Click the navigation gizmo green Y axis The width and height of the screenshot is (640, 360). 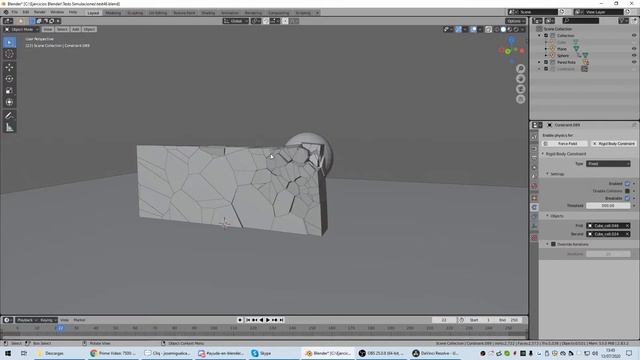point(508,51)
